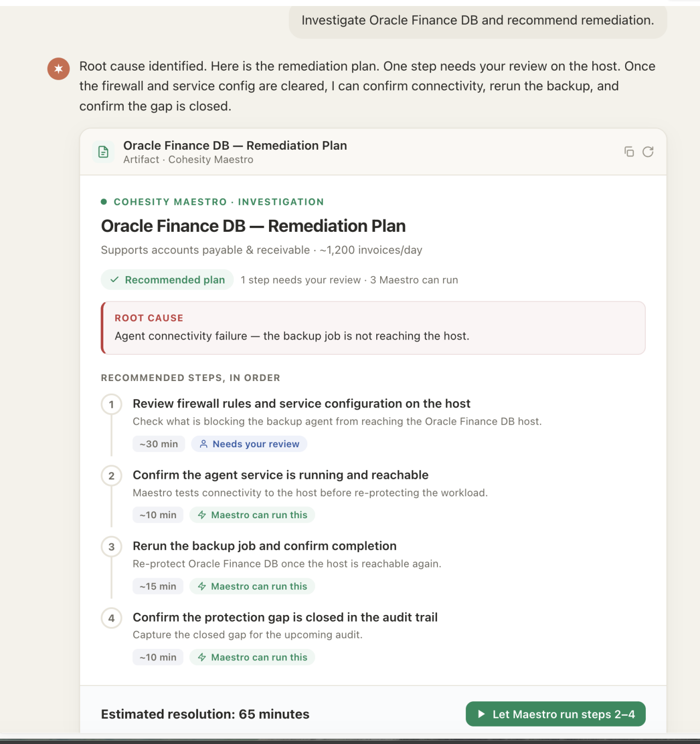Viewport: 700px width, 744px height.
Task: Refresh the remediation plan artifact
Action: point(648,152)
